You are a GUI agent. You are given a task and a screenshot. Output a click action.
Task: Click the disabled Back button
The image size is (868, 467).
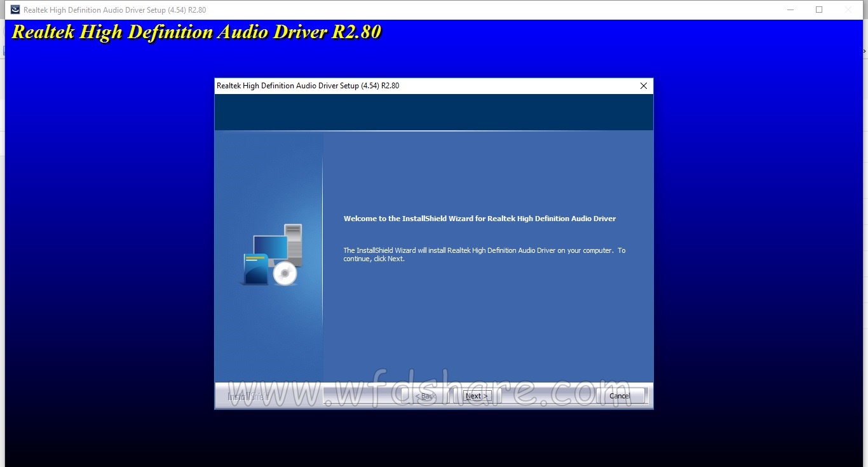click(425, 396)
